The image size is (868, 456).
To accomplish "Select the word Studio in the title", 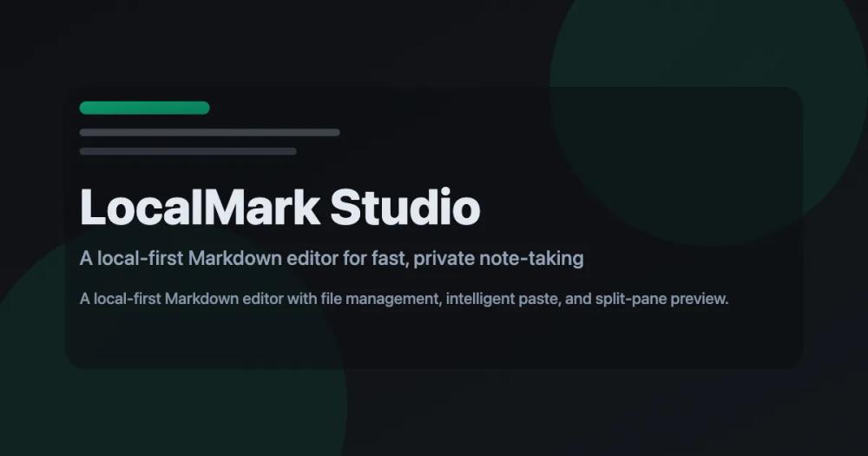I will pos(405,208).
